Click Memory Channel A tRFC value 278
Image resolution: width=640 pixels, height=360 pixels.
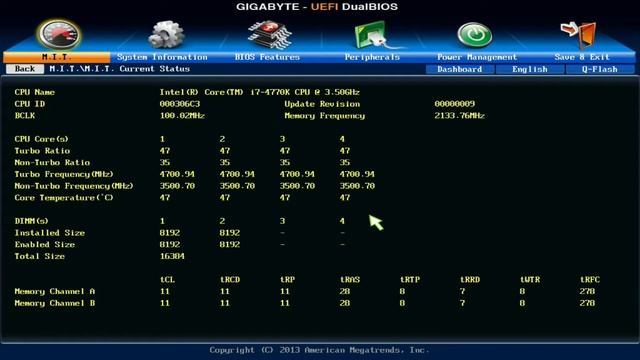click(x=587, y=291)
